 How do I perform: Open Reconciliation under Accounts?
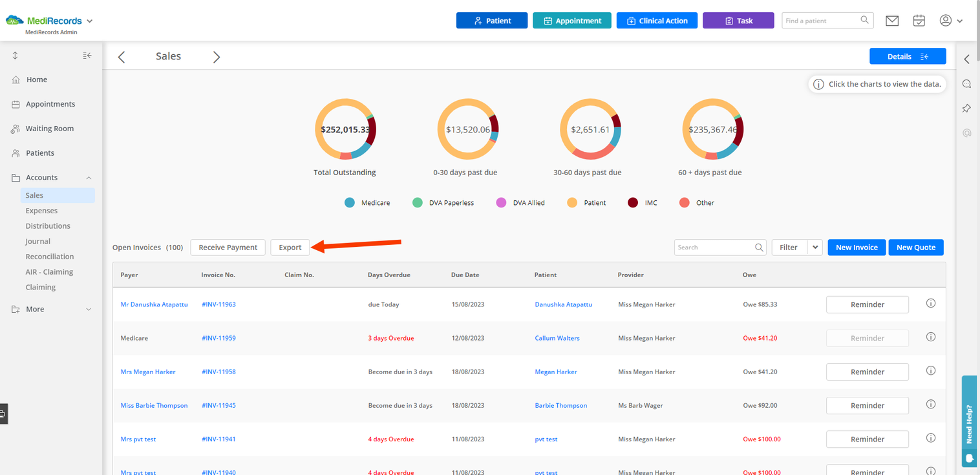pos(50,257)
